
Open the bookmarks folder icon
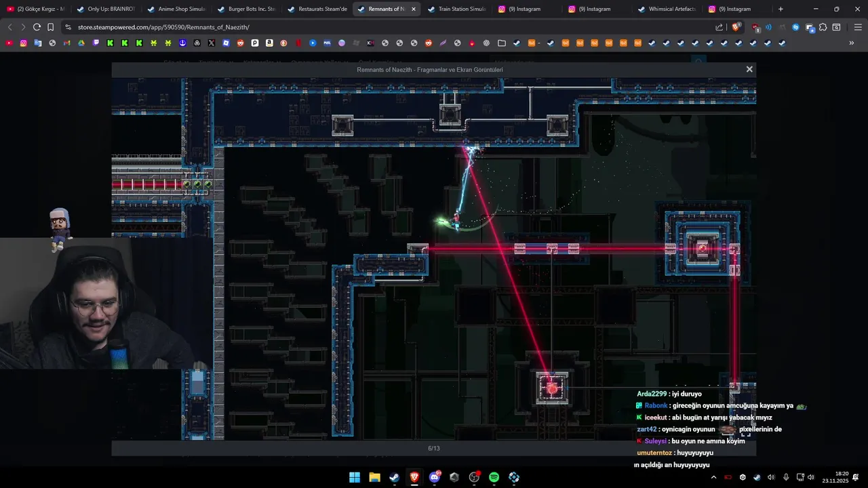click(x=502, y=43)
